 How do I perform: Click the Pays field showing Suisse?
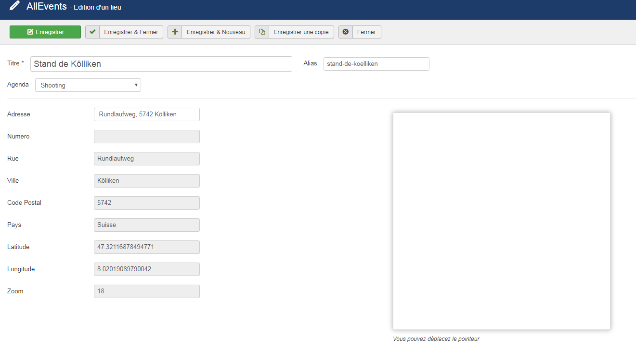[146, 225]
